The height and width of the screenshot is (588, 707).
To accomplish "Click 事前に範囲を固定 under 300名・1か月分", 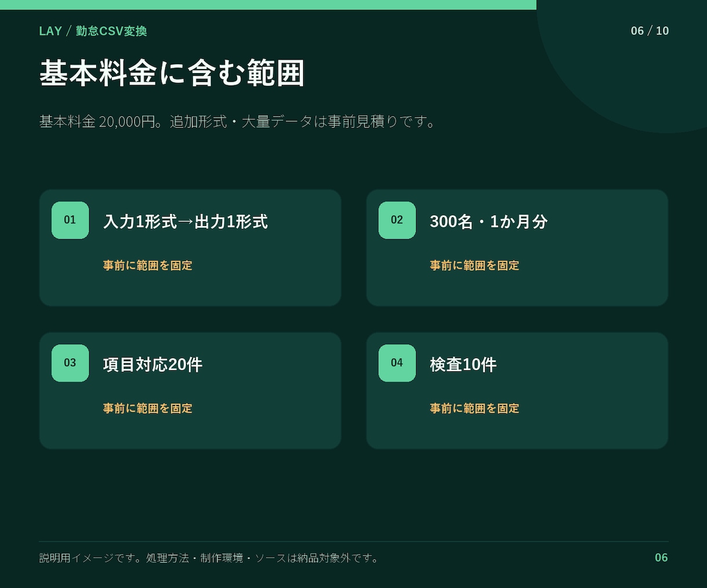I will click(475, 265).
